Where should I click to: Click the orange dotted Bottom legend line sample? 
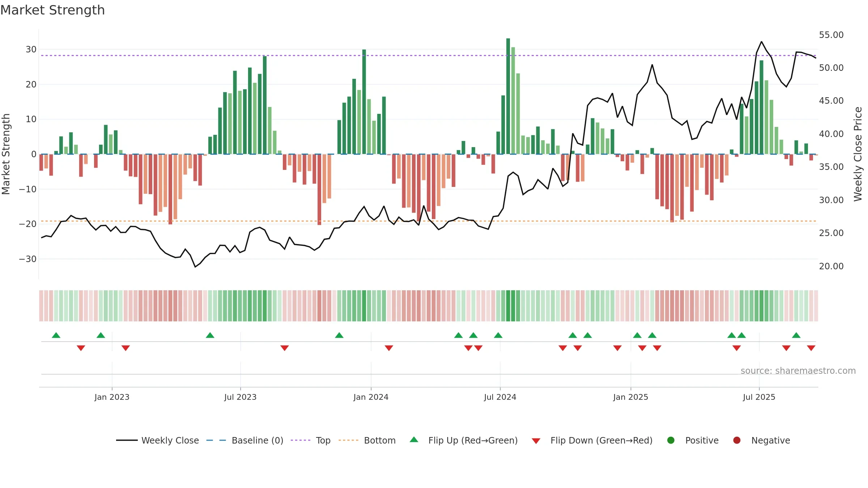tap(349, 440)
